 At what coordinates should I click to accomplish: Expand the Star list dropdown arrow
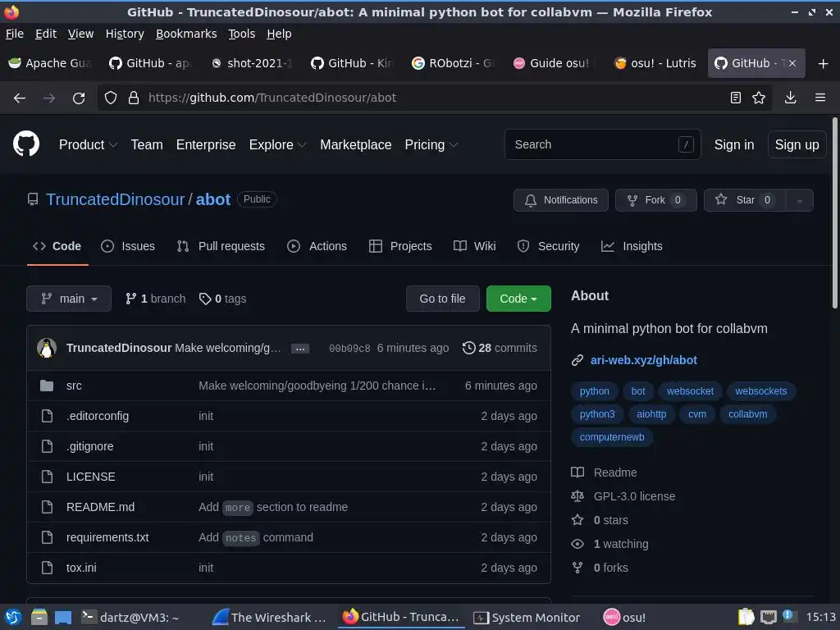point(799,200)
